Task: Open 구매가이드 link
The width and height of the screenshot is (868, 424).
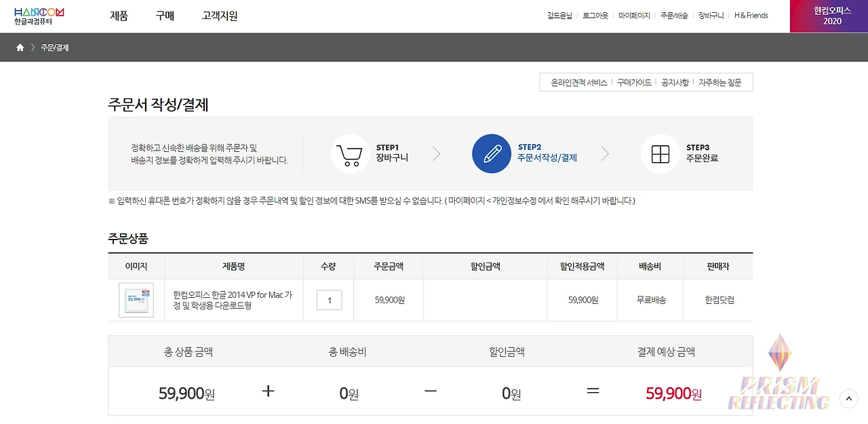Action: [x=634, y=82]
